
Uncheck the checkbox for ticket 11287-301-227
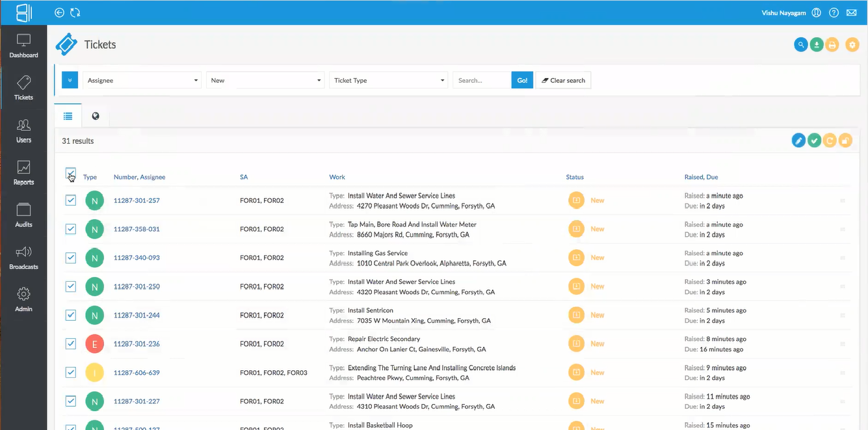click(x=71, y=401)
